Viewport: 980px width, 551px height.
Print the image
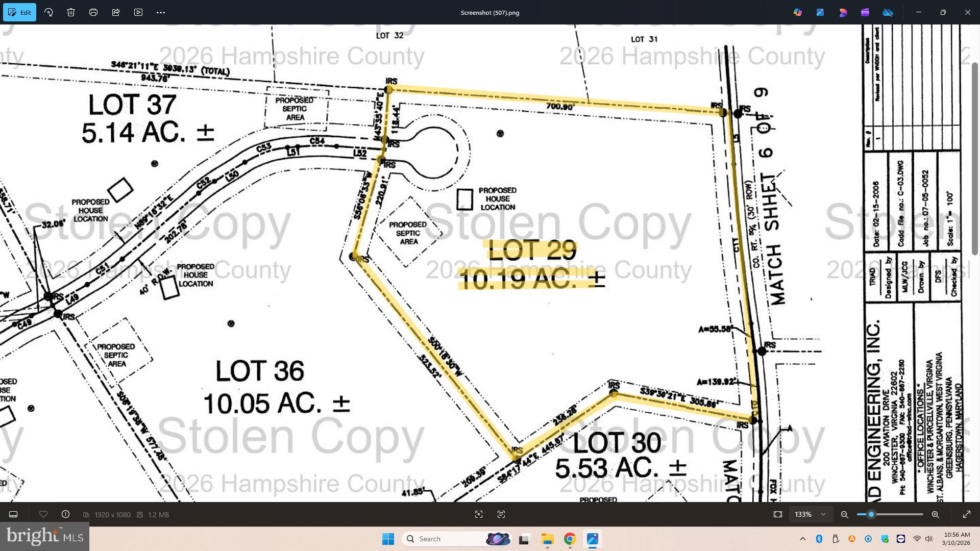coord(93,12)
